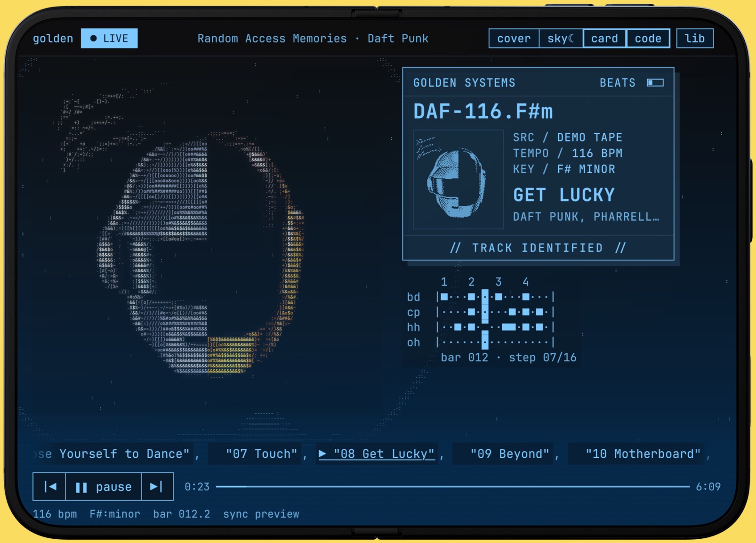This screenshot has height=543, width=756.
Task: Select "Yourself to Dance" in the tracklist
Action: pos(124,454)
